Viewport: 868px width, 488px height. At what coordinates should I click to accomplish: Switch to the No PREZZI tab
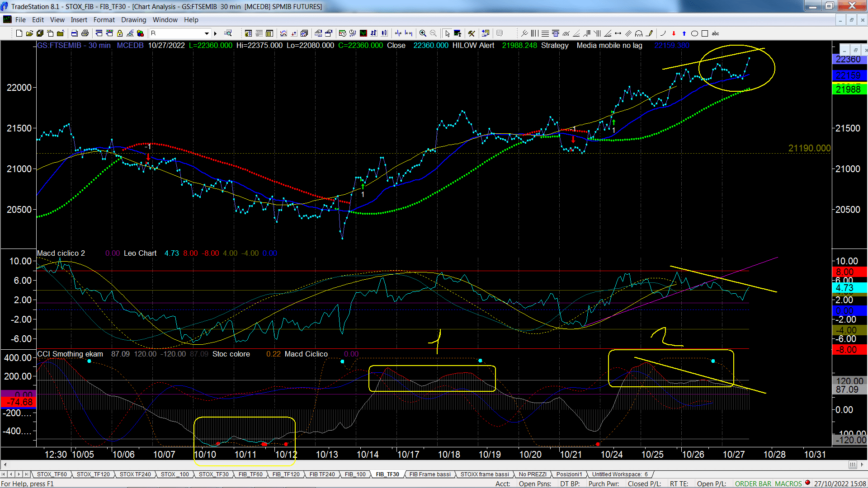point(533,474)
